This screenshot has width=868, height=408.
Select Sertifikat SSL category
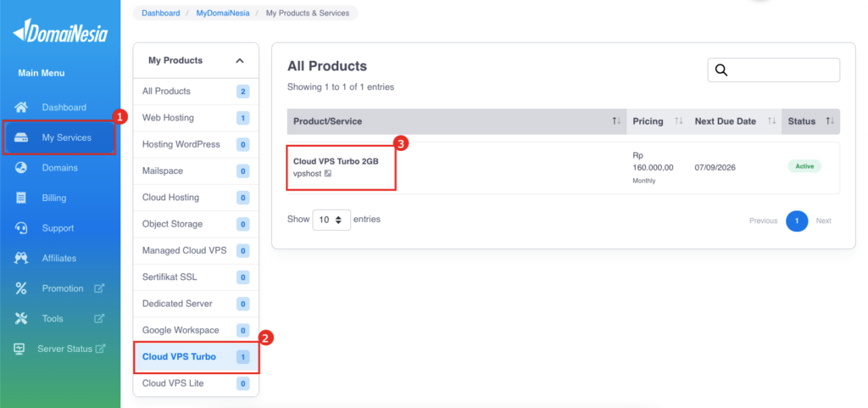coord(196,277)
